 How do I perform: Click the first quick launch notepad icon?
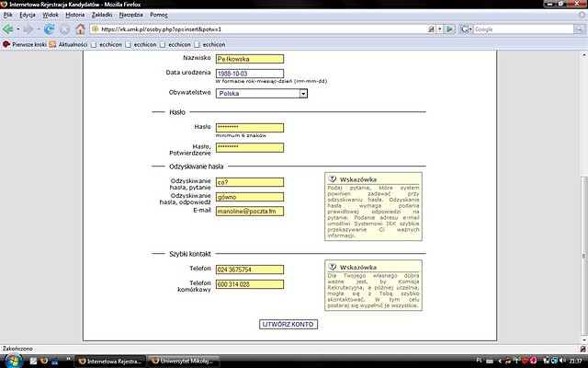[x=33, y=361]
